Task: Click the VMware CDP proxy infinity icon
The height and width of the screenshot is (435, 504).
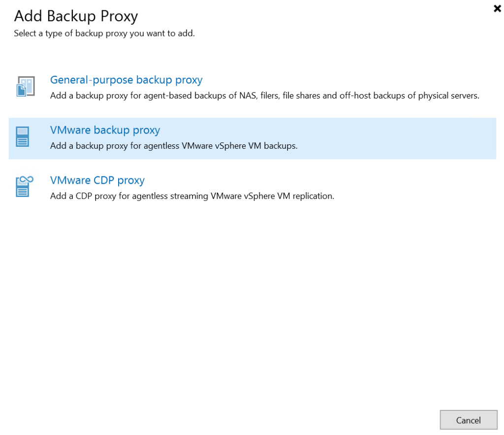Action: [25, 187]
